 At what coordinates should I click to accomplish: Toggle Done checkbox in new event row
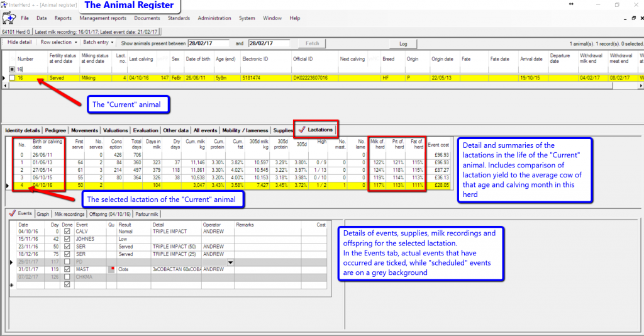click(67, 284)
